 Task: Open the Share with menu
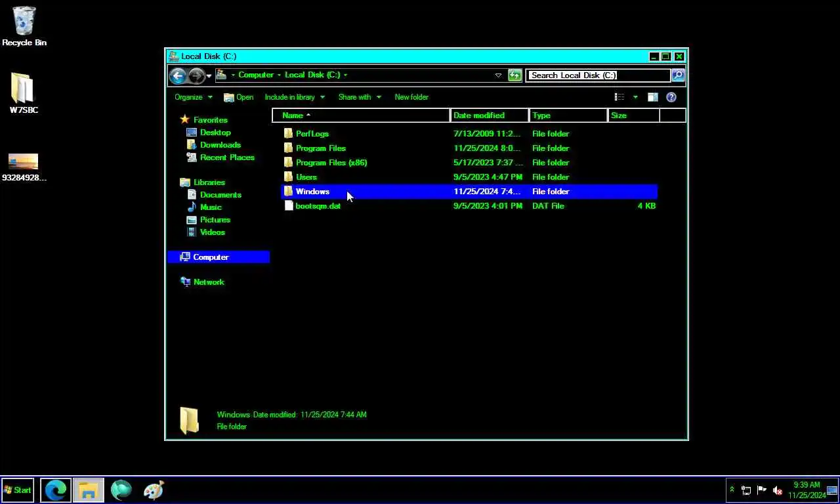tap(360, 97)
